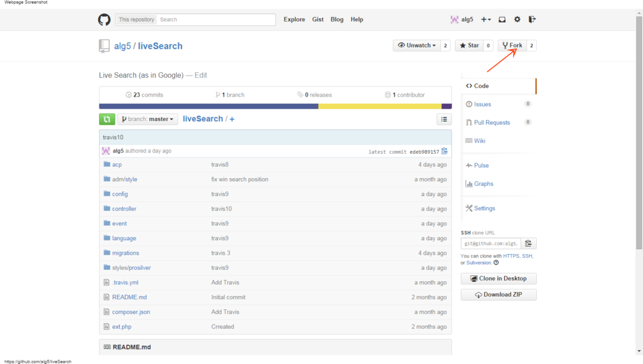Screen dimensions: 643x364
Task: Open the Issues tab in sidebar
Action: [x=482, y=104]
